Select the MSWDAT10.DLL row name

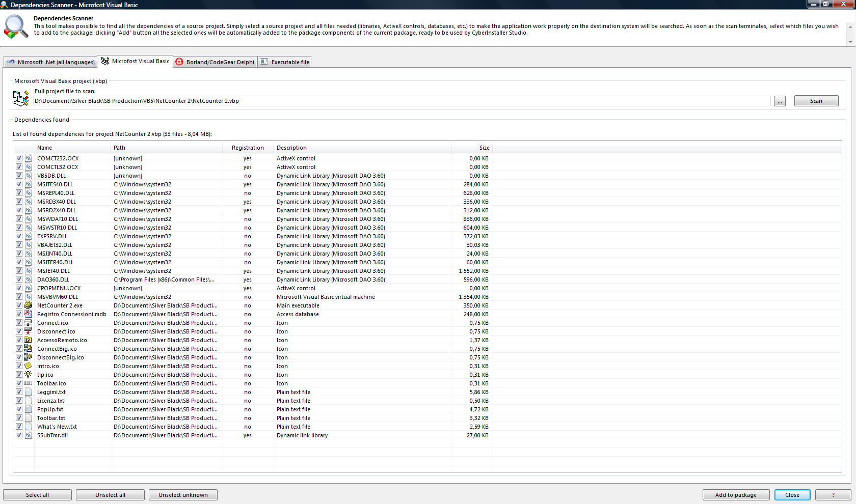click(58, 219)
